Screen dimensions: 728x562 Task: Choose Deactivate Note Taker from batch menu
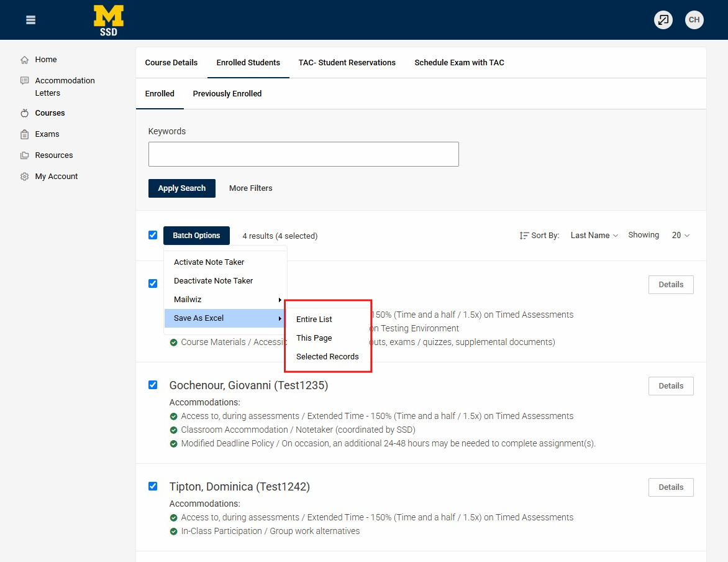point(213,281)
